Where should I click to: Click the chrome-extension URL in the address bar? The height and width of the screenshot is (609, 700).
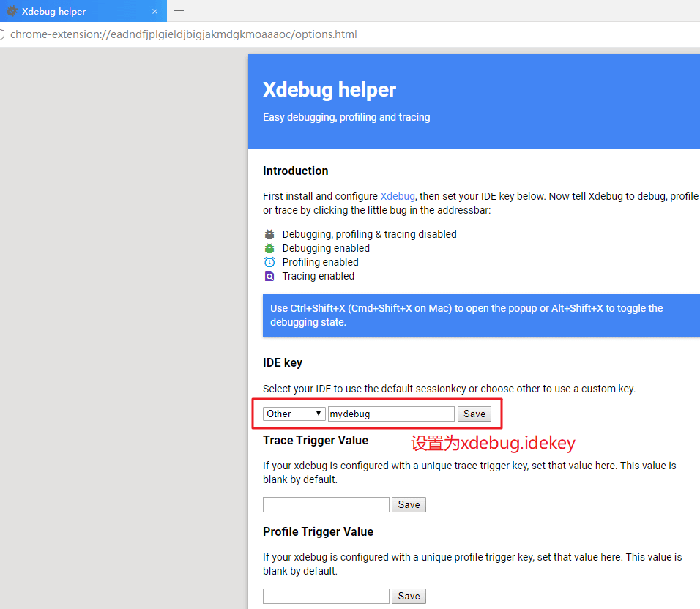[x=183, y=34]
